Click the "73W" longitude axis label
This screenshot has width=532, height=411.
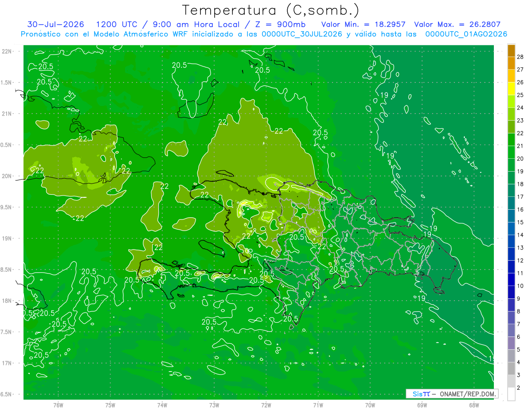[x=214, y=405]
